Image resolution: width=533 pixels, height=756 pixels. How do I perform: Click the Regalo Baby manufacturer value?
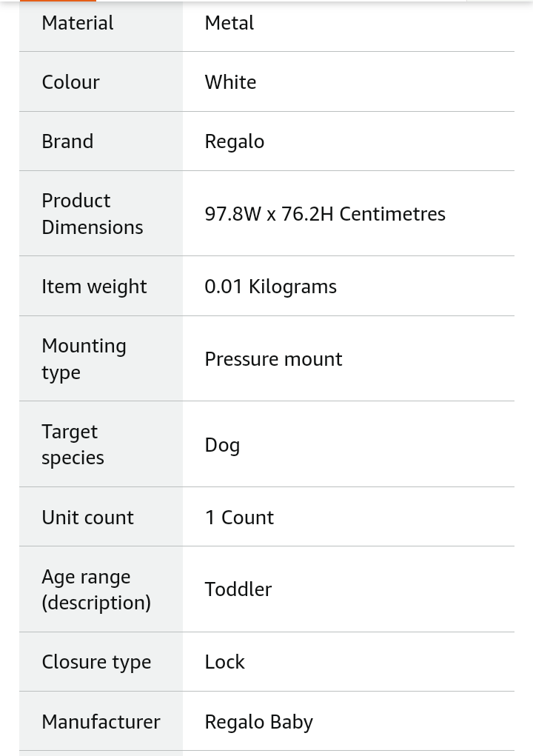[259, 722]
